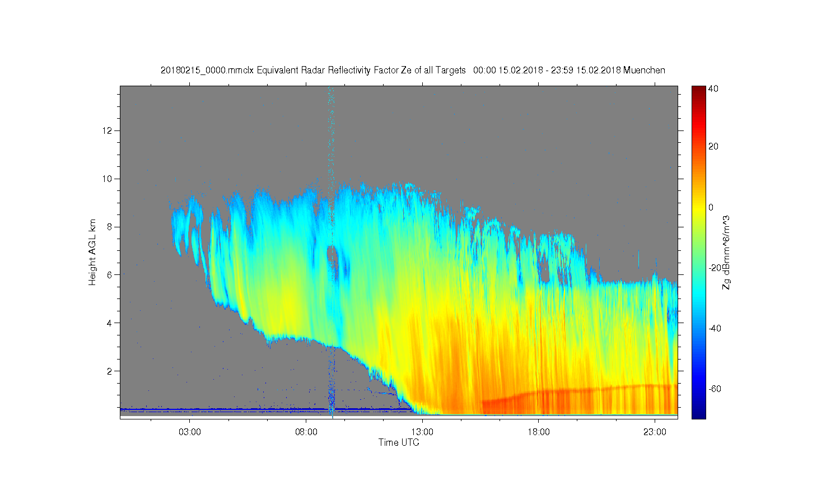Click the colorbar tick label 40
The width and height of the screenshot is (840, 504).
(713, 88)
